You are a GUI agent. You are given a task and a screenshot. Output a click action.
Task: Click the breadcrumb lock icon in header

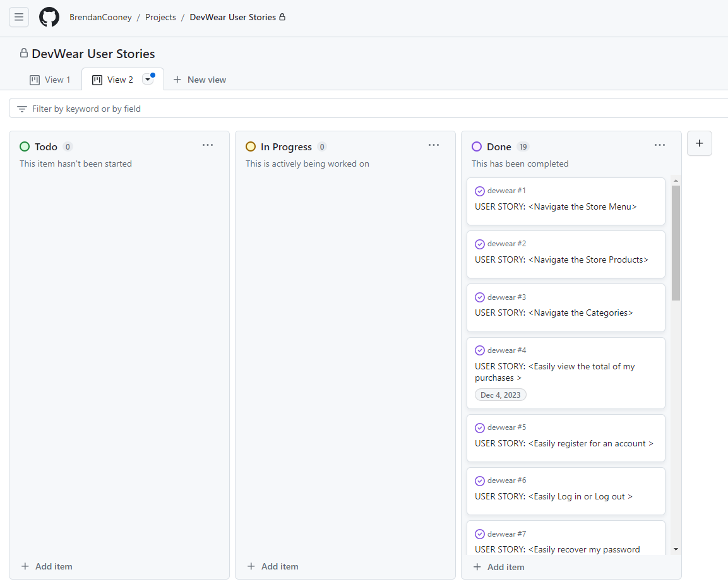pyautogui.click(x=282, y=17)
